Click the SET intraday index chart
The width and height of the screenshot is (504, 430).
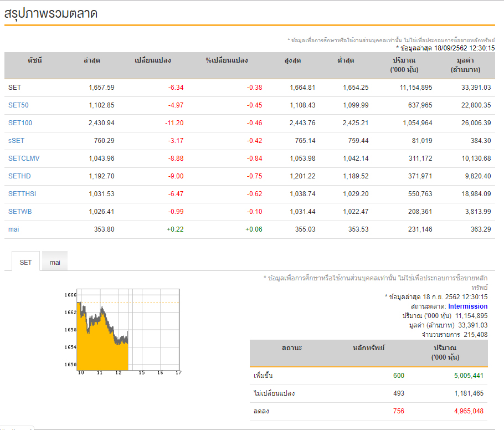123,332
